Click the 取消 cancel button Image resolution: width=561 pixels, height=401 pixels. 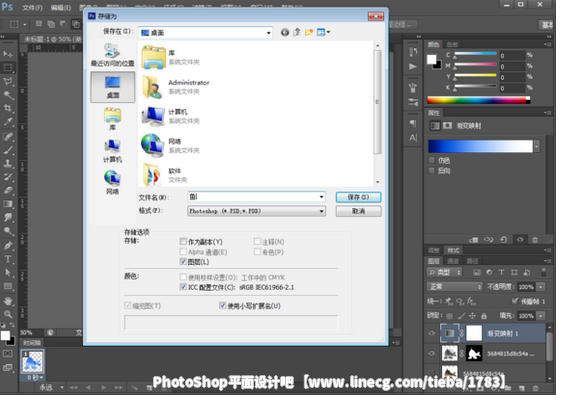coord(358,211)
